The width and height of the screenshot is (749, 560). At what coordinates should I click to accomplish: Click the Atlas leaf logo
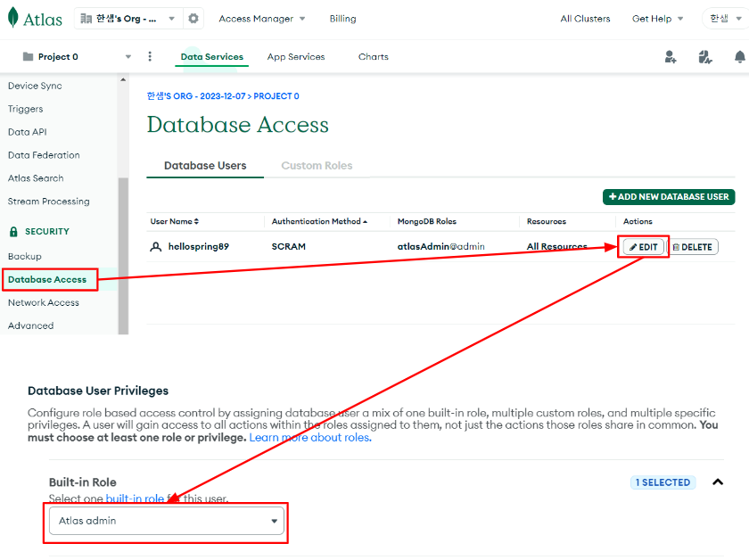(13, 17)
